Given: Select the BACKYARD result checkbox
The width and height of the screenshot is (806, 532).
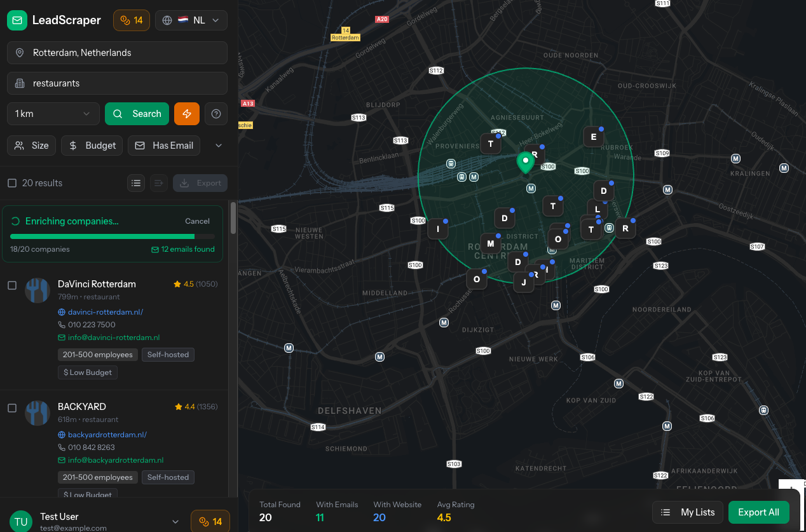Looking at the screenshot, I should [12, 408].
